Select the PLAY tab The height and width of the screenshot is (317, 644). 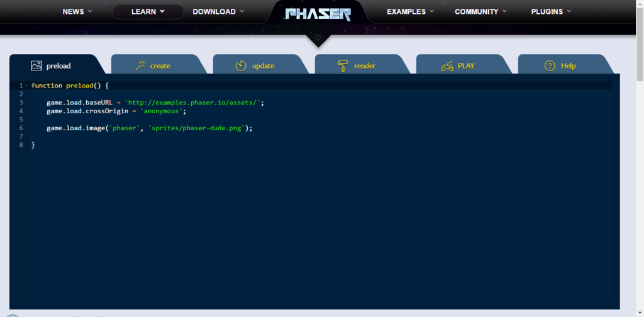[465, 64]
